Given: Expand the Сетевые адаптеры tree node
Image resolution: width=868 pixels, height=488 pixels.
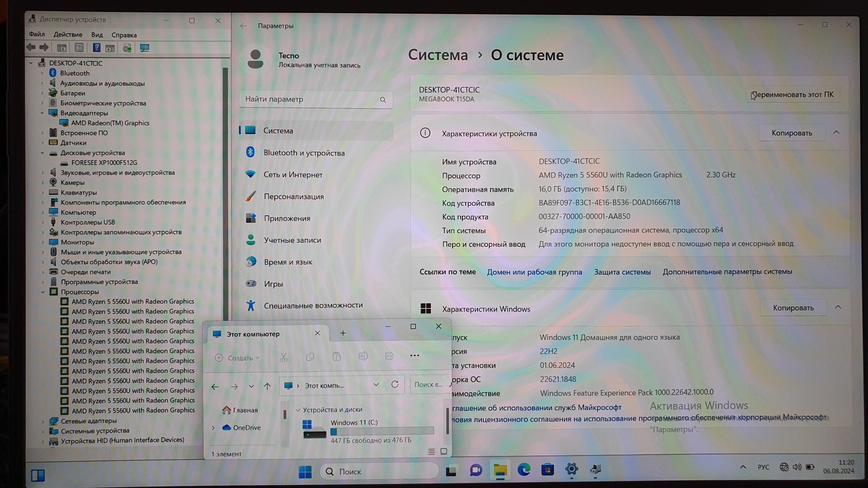Looking at the screenshot, I should 43,421.
